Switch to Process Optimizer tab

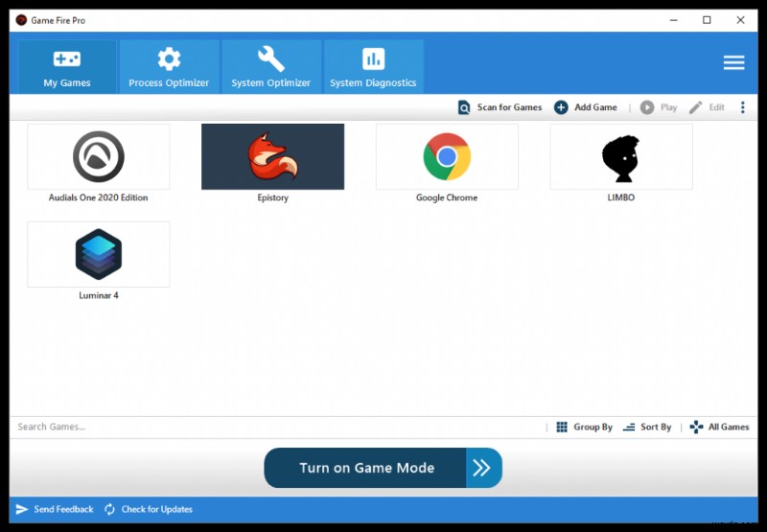point(169,66)
